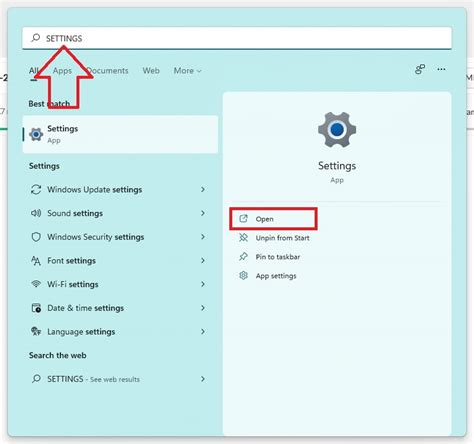Expand Font settings chevron

point(203,260)
